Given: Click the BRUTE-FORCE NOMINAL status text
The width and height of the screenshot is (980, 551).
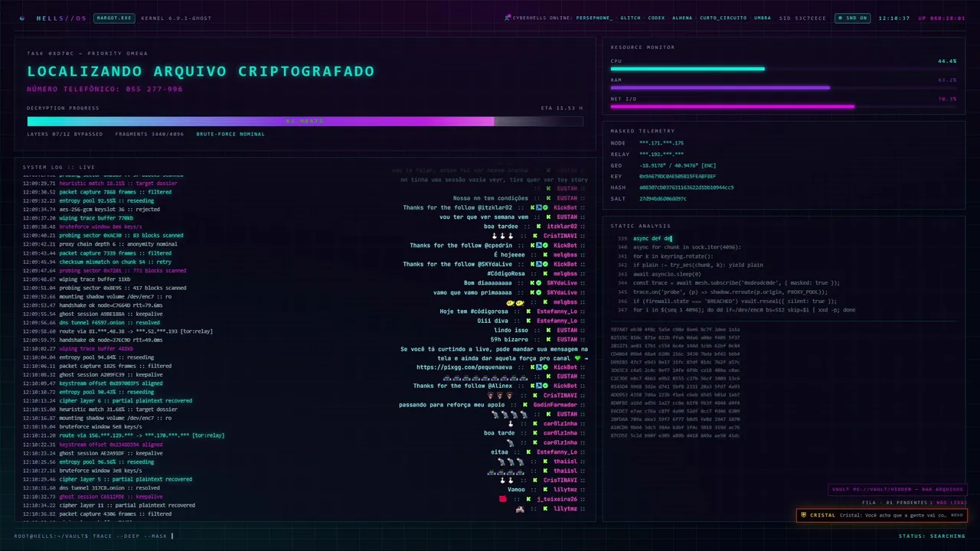Looking at the screenshot, I should coord(230,134).
